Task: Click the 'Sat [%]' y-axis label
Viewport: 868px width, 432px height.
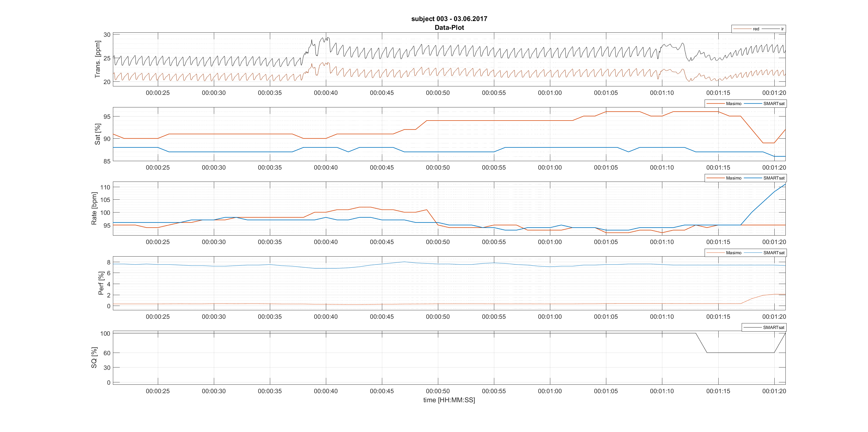Action: pyautogui.click(x=97, y=134)
